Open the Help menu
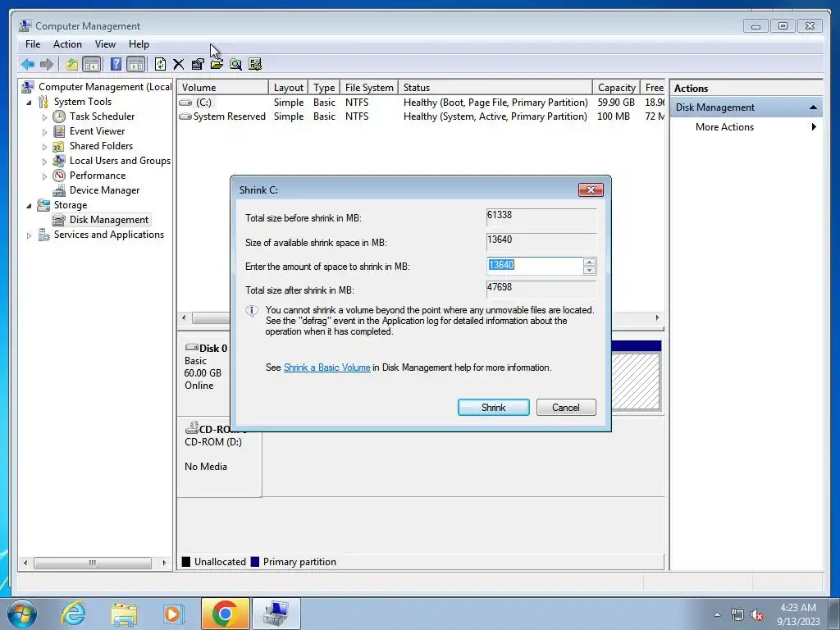The height and width of the screenshot is (630, 840). point(139,44)
